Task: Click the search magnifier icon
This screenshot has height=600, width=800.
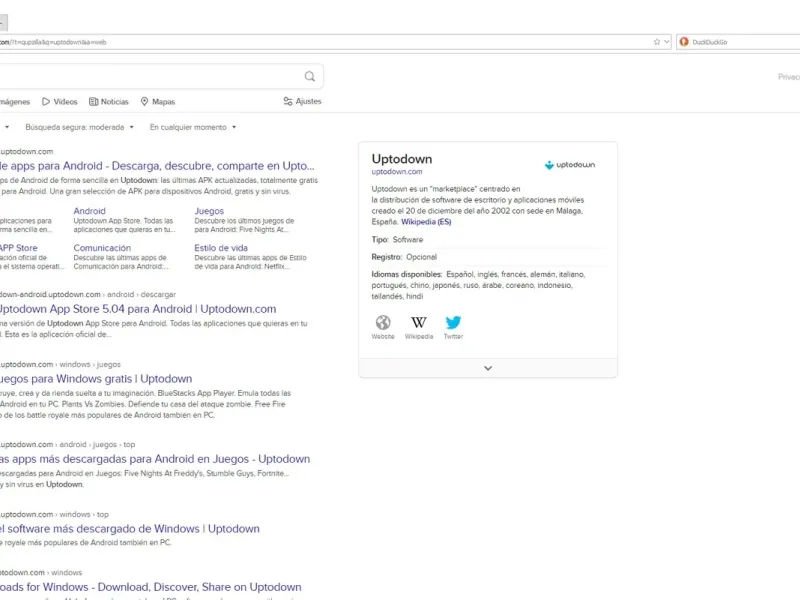Action: (x=310, y=77)
